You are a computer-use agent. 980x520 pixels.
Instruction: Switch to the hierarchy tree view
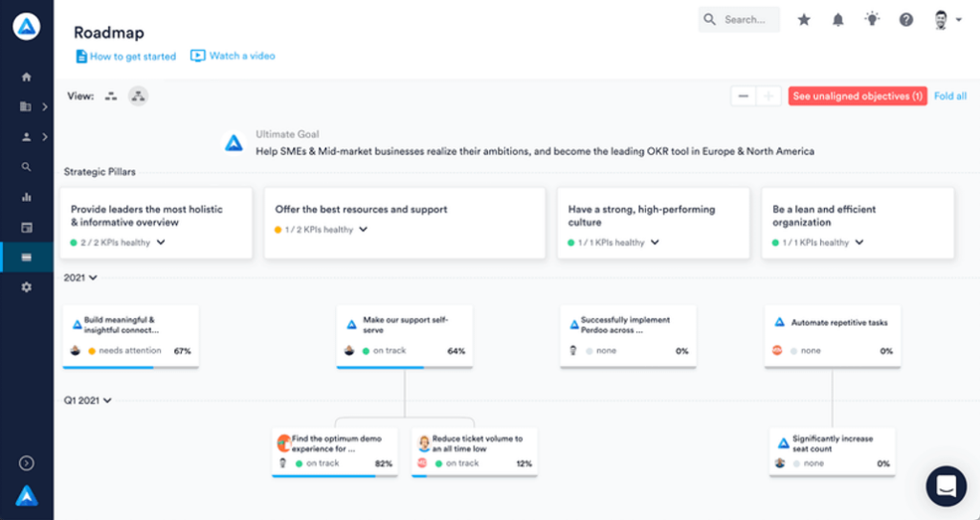click(138, 97)
